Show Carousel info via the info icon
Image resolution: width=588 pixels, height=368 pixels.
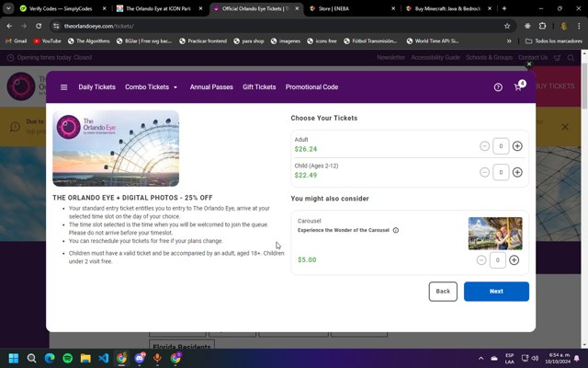[396, 230]
